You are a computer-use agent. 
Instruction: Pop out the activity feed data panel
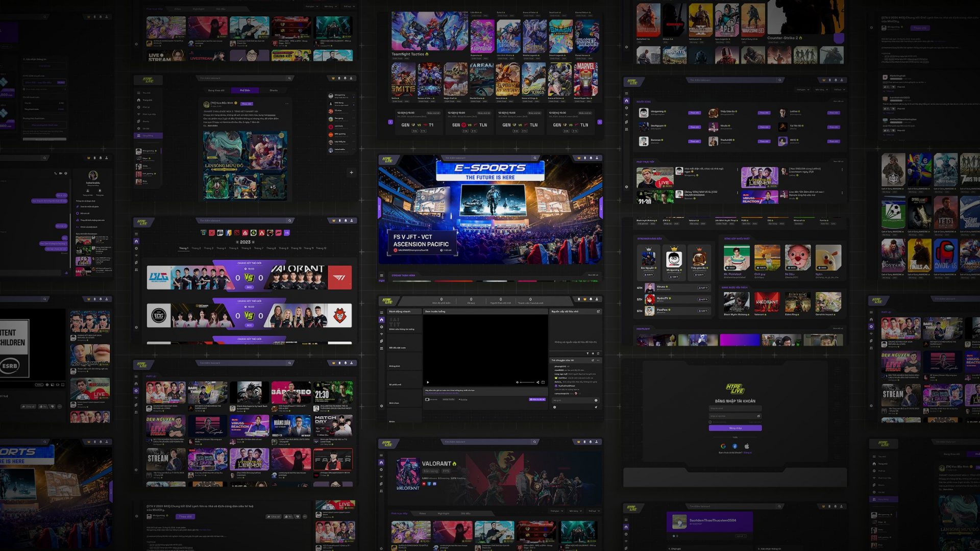(598, 311)
